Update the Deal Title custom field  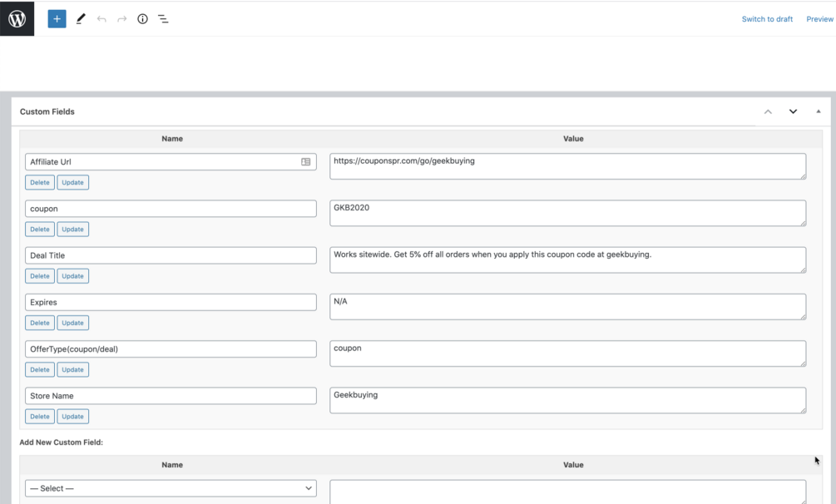pyautogui.click(x=72, y=276)
